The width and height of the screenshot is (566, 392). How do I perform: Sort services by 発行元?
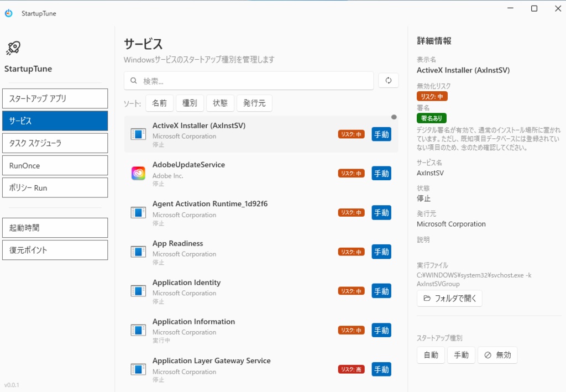pyautogui.click(x=254, y=103)
